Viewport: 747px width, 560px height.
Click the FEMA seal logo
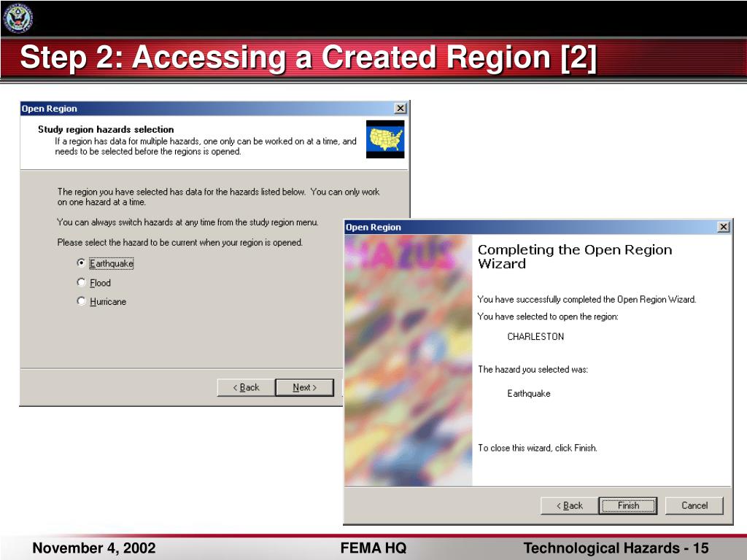pos(18,18)
